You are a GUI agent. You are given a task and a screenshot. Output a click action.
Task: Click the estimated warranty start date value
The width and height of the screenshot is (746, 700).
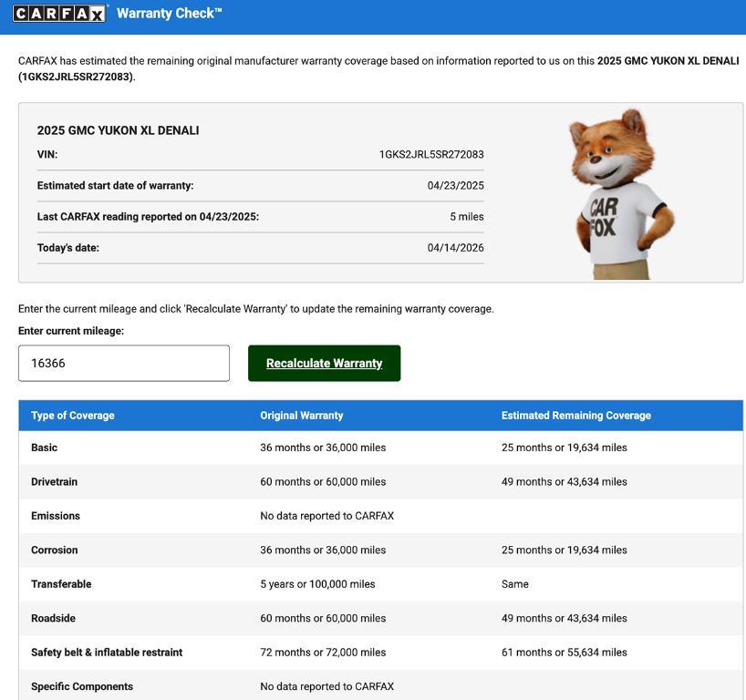(x=455, y=186)
